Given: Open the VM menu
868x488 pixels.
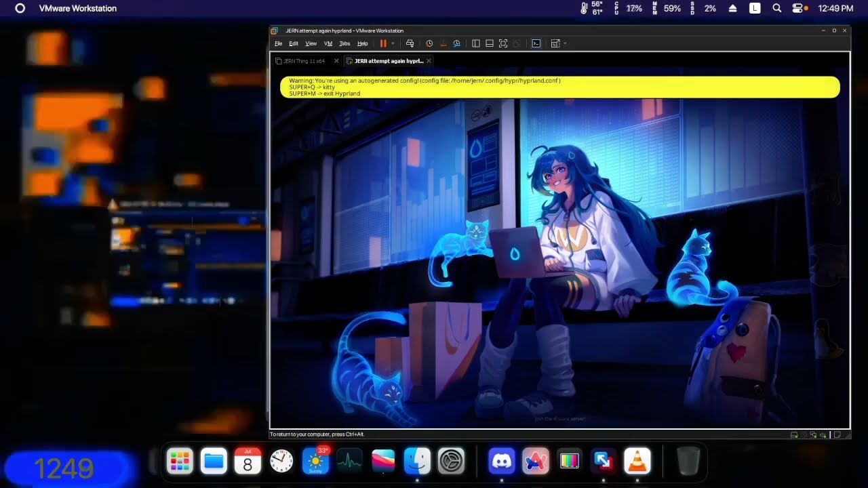Looking at the screenshot, I should click(328, 43).
